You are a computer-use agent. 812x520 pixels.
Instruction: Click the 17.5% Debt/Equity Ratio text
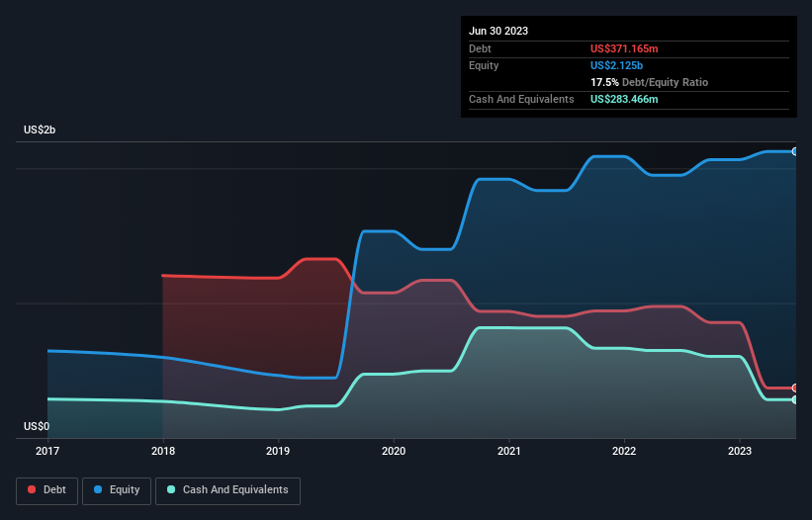coord(650,82)
